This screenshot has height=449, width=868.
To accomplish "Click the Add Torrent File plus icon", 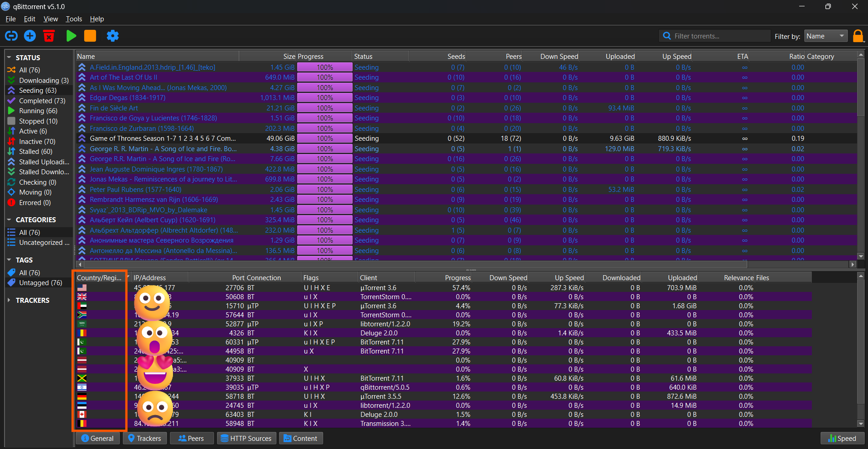I will [x=30, y=36].
